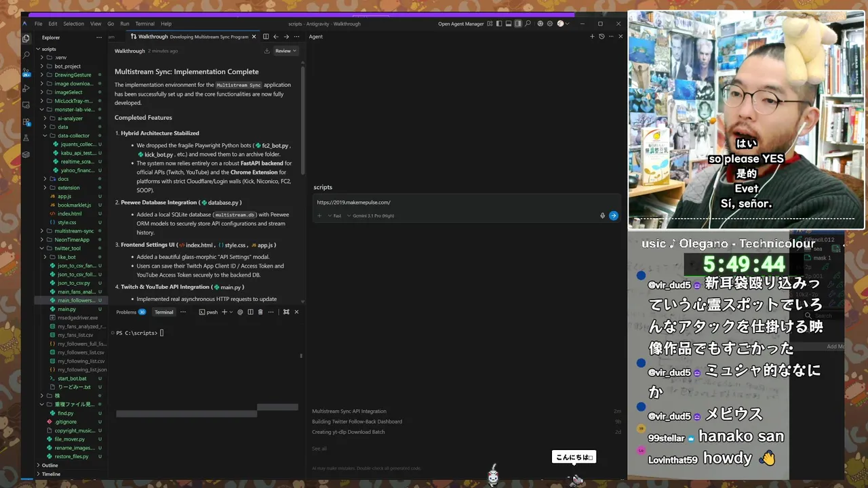Open the Help menu
The image size is (868, 488).
(166, 24)
